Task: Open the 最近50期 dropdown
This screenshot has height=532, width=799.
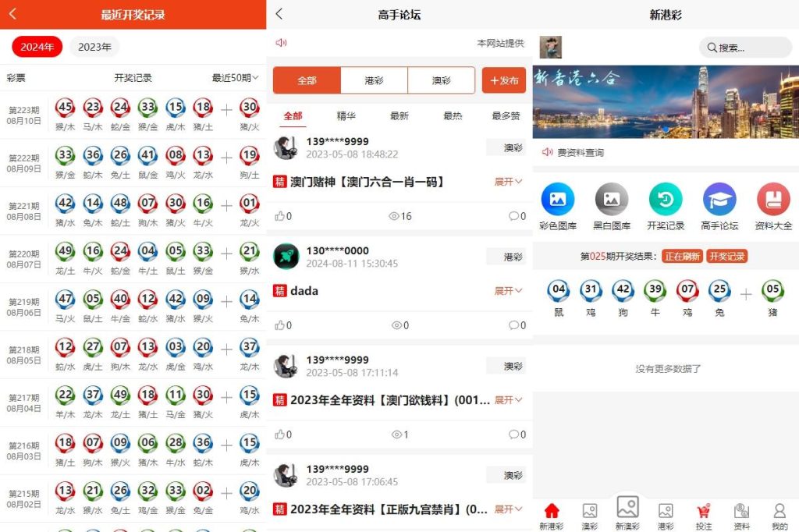Action: click(235, 78)
